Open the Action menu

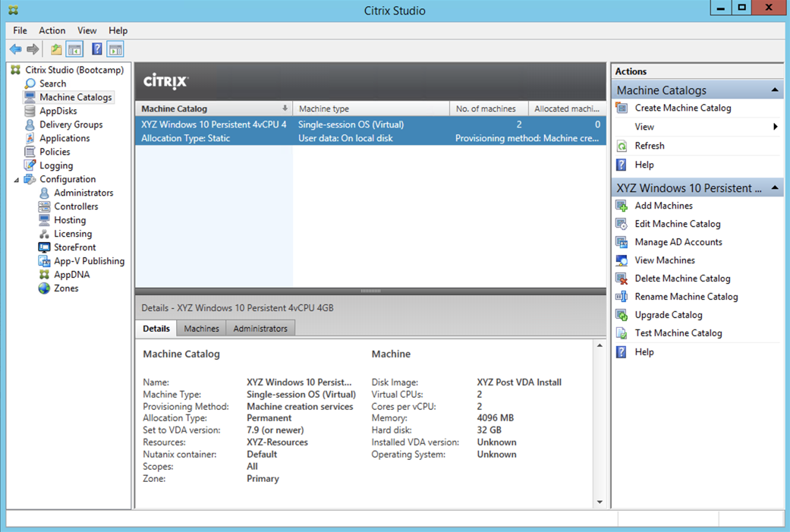pos(52,30)
